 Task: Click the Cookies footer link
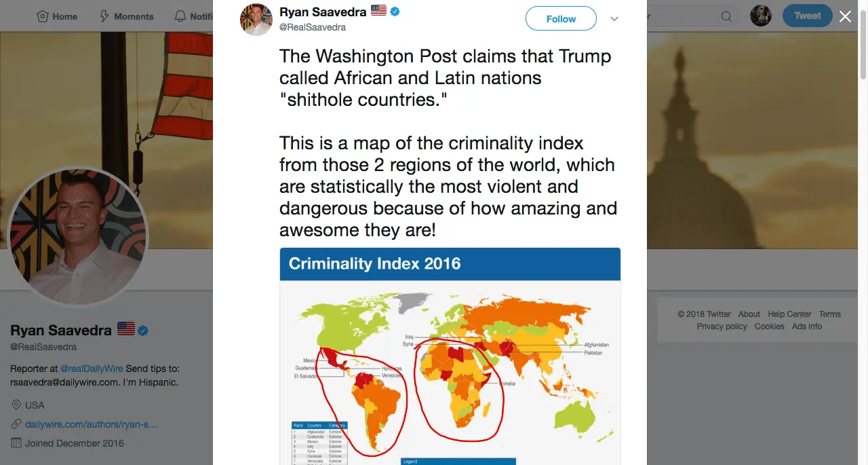coord(769,327)
